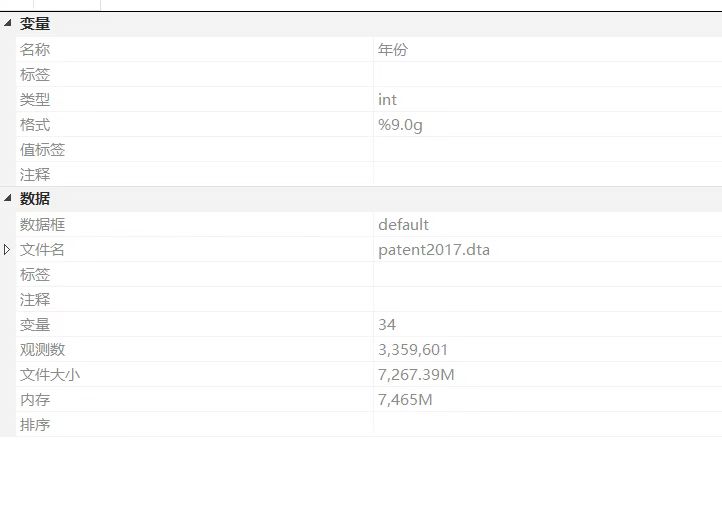Image resolution: width=722 pixels, height=521 pixels.
Task: Collapse the 变量 section triangle
Action: coord(8,24)
